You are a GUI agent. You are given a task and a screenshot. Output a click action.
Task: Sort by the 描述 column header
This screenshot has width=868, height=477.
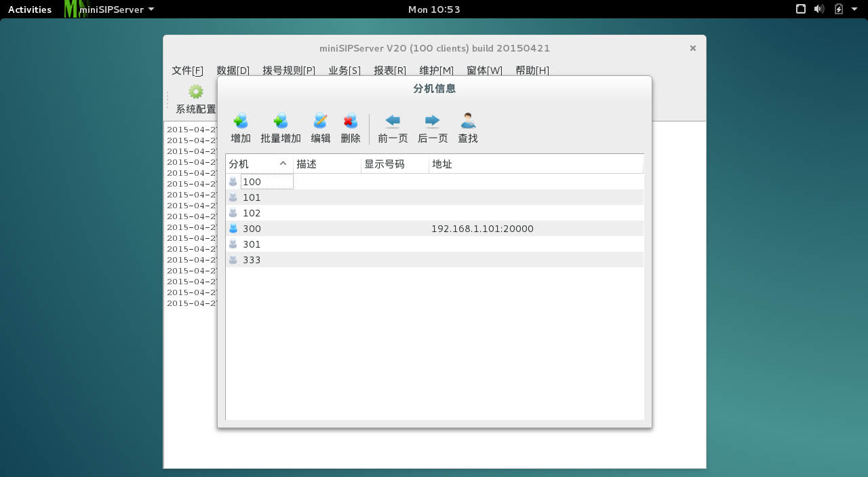click(x=327, y=164)
